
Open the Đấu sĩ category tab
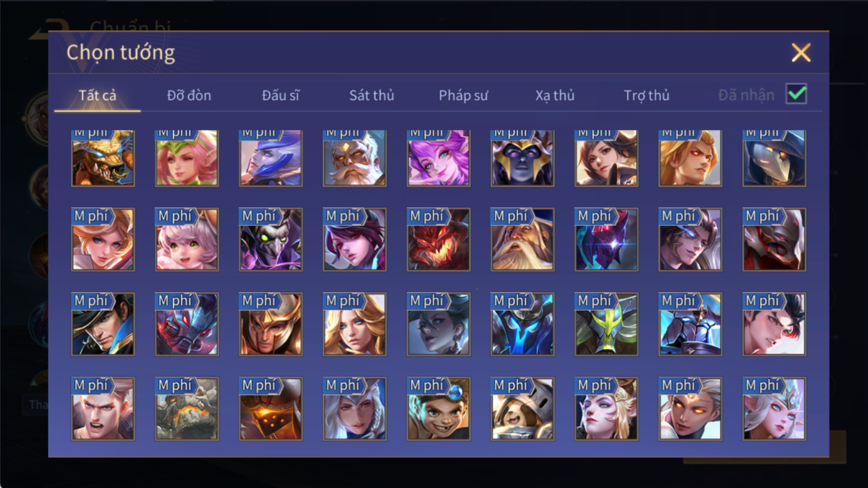[280, 95]
